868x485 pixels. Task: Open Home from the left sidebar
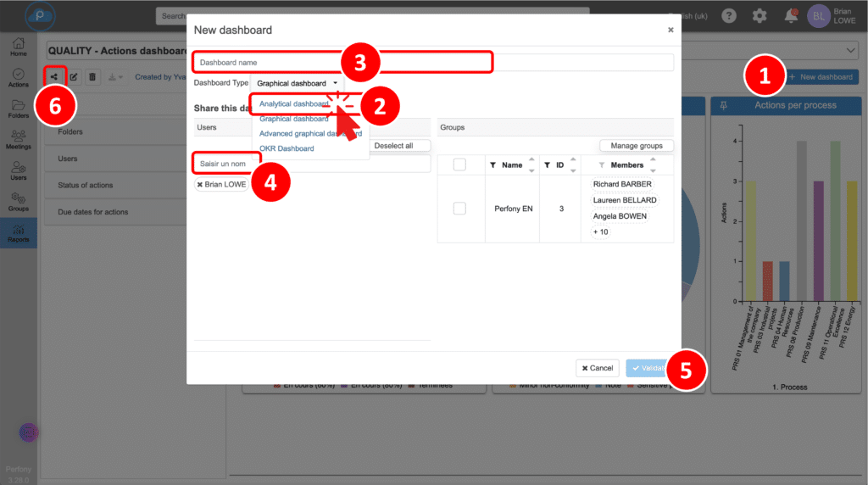click(18, 47)
